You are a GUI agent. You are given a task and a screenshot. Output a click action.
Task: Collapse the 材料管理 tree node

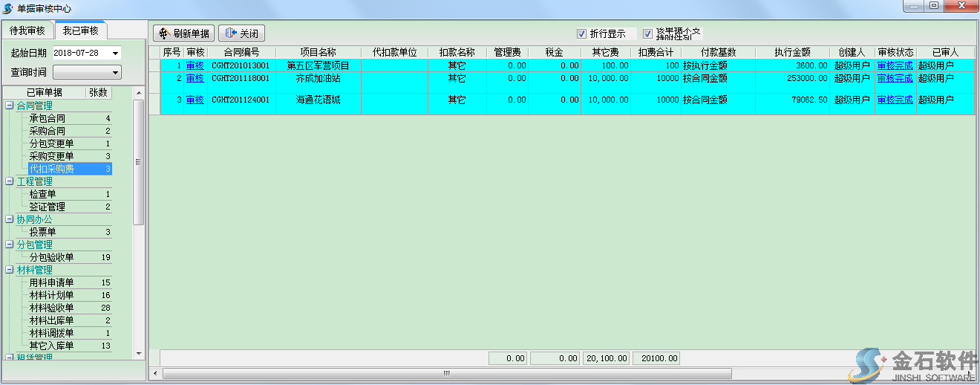click(10, 271)
